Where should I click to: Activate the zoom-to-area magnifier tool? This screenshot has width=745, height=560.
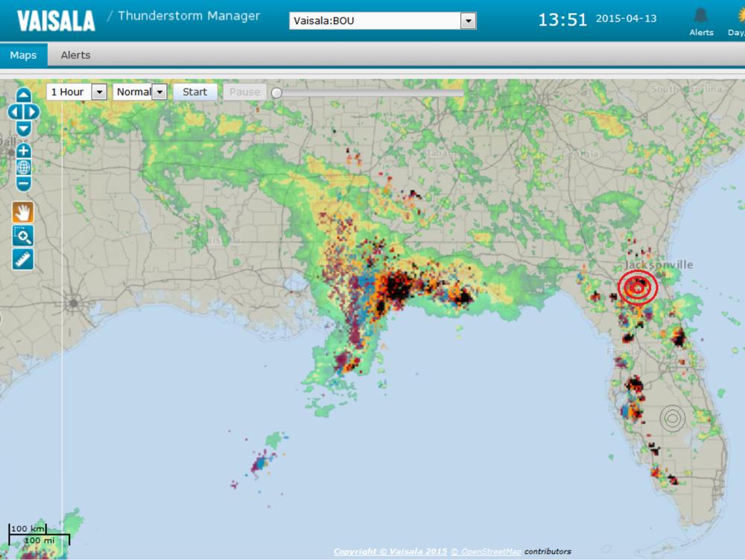coord(23,236)
